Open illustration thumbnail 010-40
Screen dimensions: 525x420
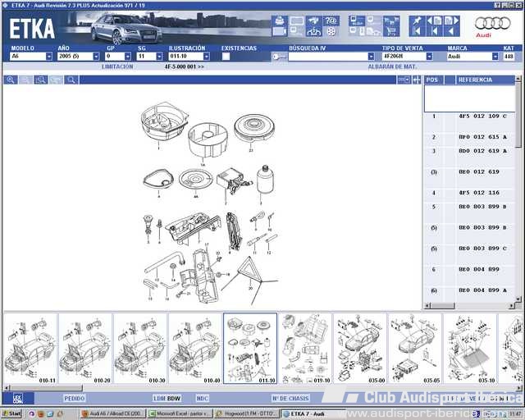(x=195, y=349)
